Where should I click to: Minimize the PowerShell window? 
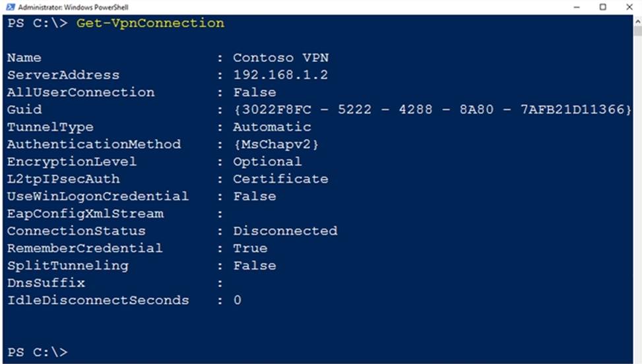pyautogui.click(x=578, y=7)
